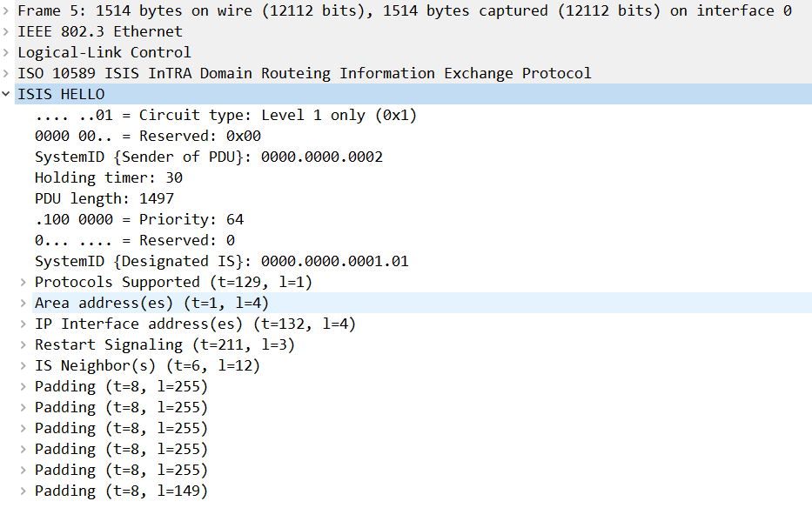Select SystemID Sender of PDU line
812x528 pixels.
[x=208, y=157]
